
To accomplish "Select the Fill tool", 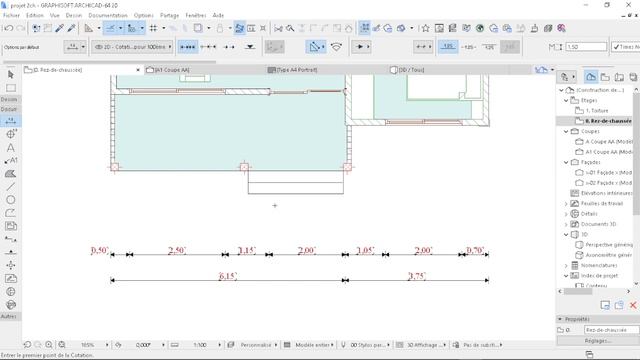I will click(11, 173).
